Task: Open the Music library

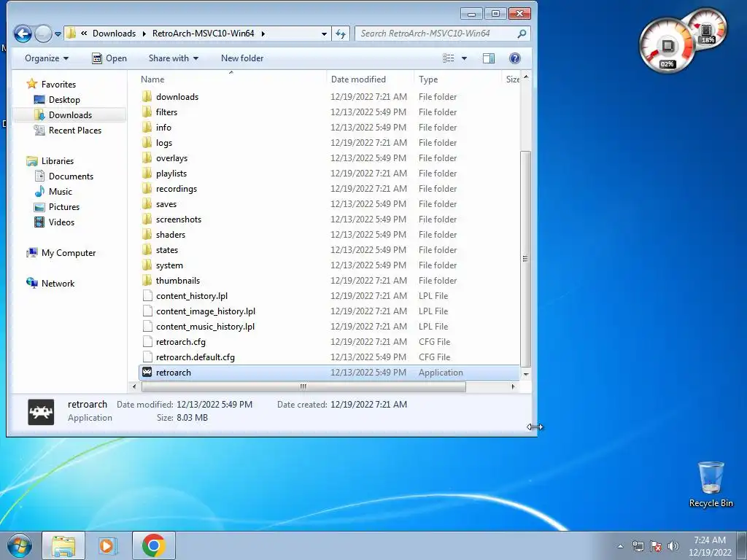Action: point(60,192)
